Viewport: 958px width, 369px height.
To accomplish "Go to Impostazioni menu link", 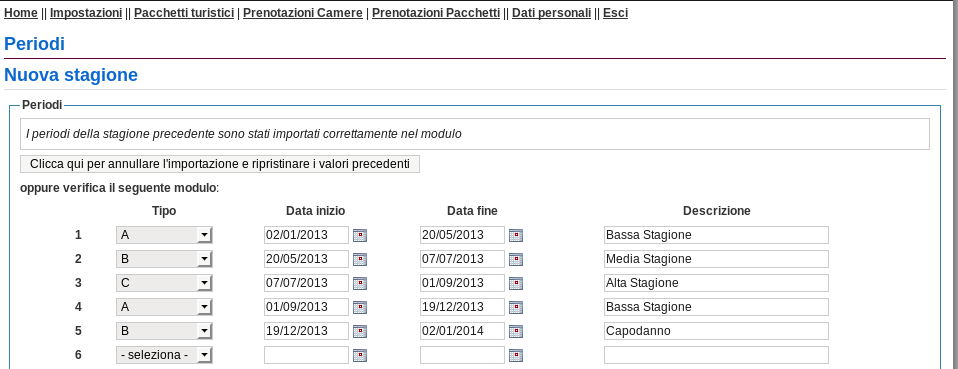I will click(x=86, y=13).
